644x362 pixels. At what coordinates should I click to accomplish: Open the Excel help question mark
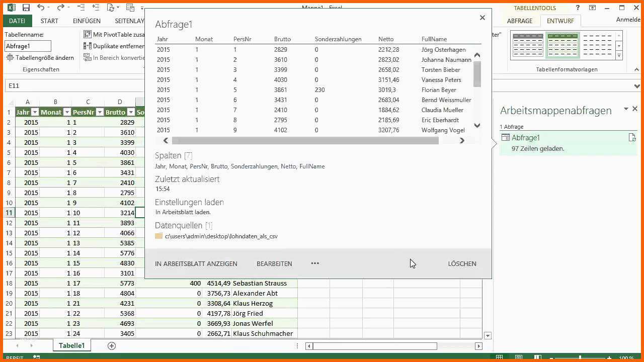tap(578, 8)
